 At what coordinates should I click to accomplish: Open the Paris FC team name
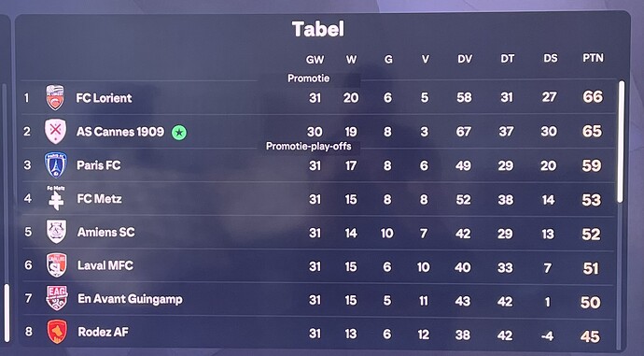point(99,165)
